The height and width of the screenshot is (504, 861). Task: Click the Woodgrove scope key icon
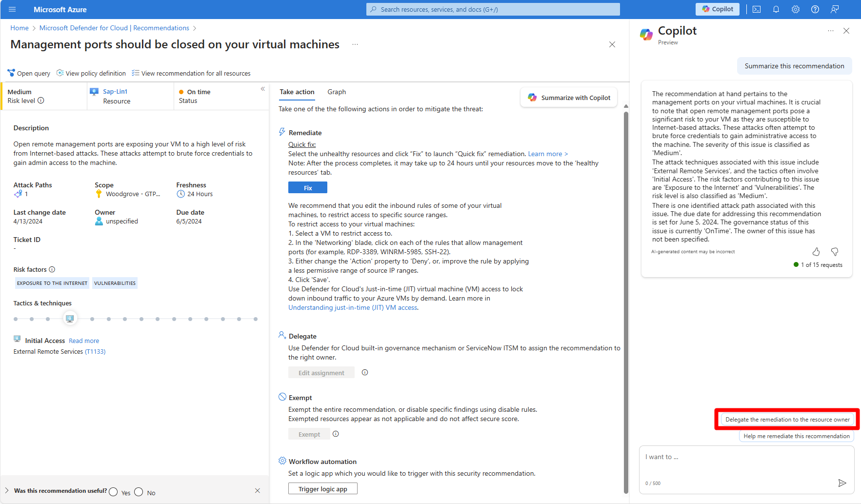pyautogui.click(x=99, y=194)
